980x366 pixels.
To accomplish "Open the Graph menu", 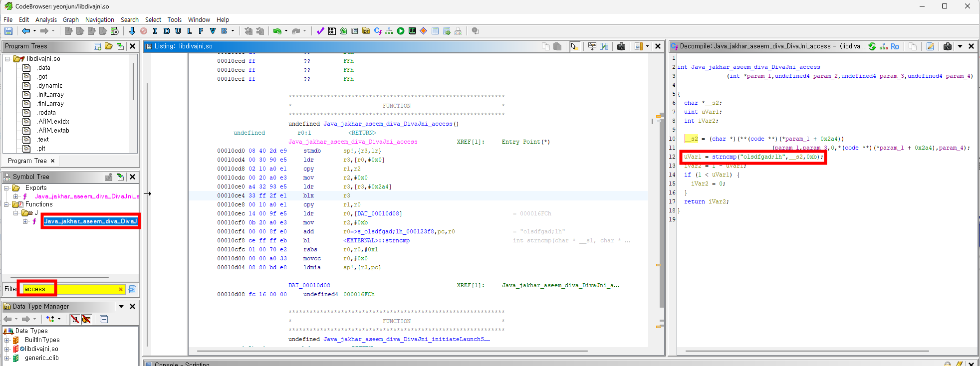I will click(70, 19).
